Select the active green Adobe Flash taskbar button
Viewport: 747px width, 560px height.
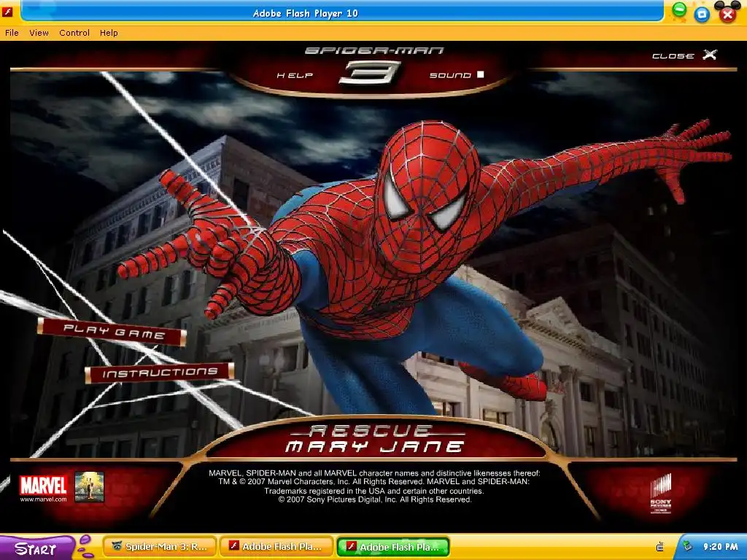tap(393, 547)
